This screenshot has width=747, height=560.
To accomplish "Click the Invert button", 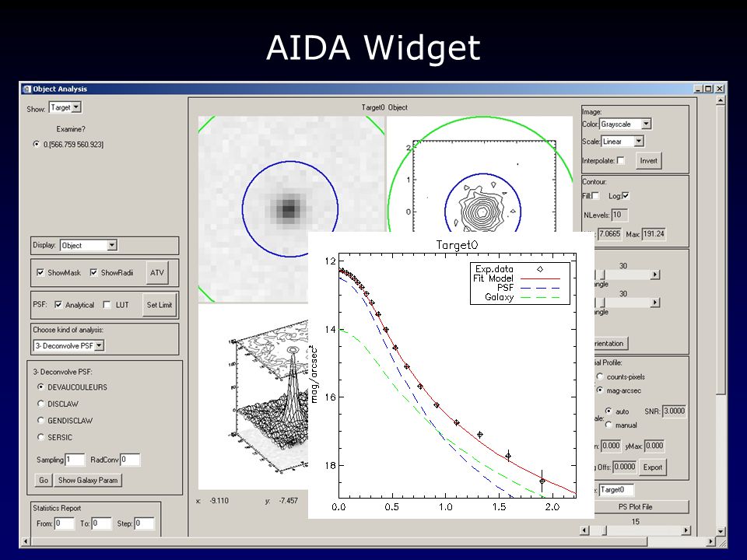I will [x=648, y=161].
